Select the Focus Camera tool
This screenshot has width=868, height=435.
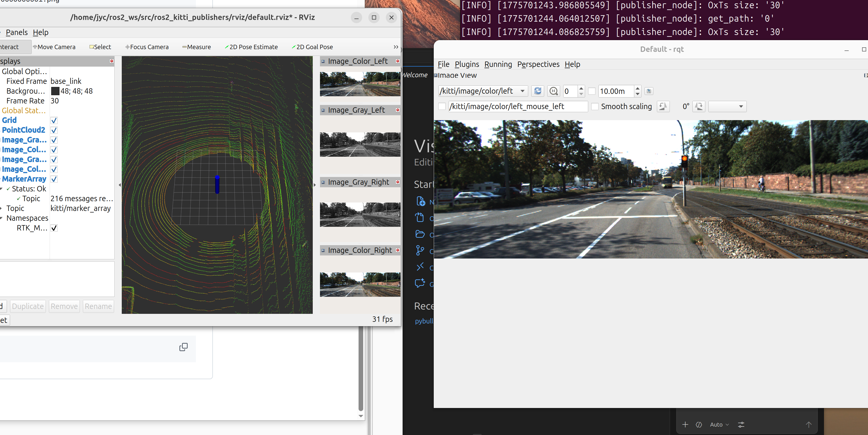coord(147,47)
